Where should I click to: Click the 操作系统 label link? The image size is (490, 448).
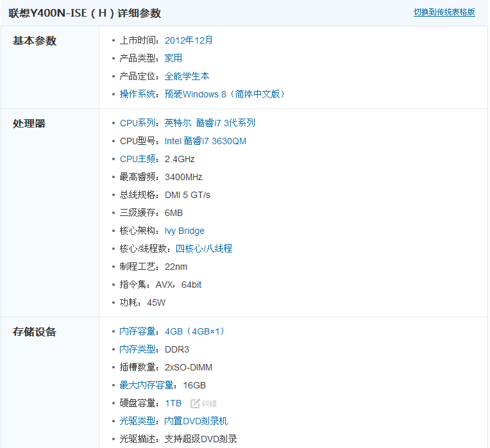coord(137,94)
